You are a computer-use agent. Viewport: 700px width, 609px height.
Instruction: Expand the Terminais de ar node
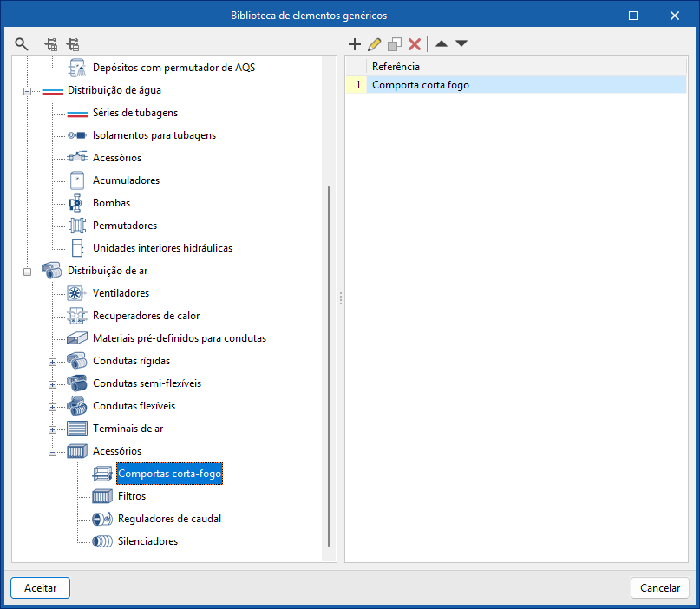[x=53, y=429]
